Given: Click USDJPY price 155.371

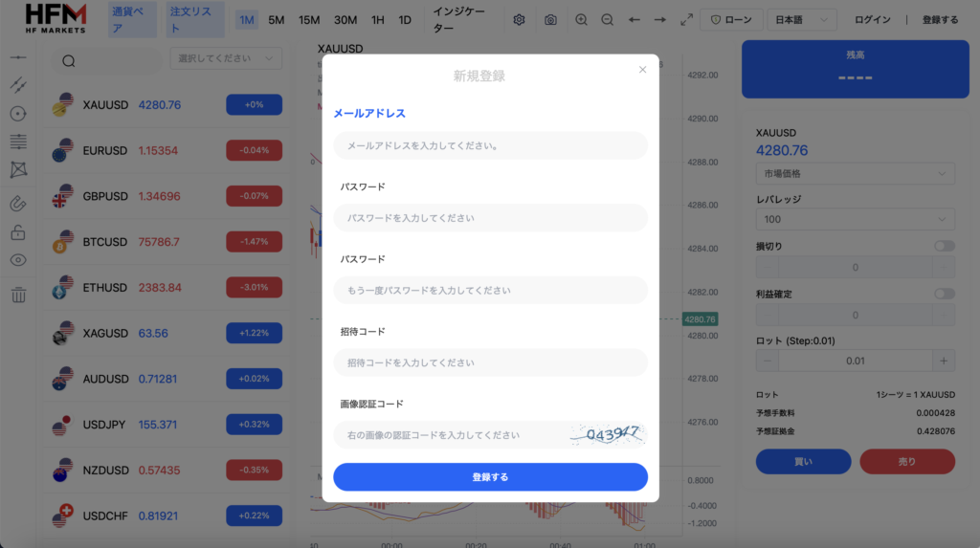Looking at the screenshot, I should [158, 425].
